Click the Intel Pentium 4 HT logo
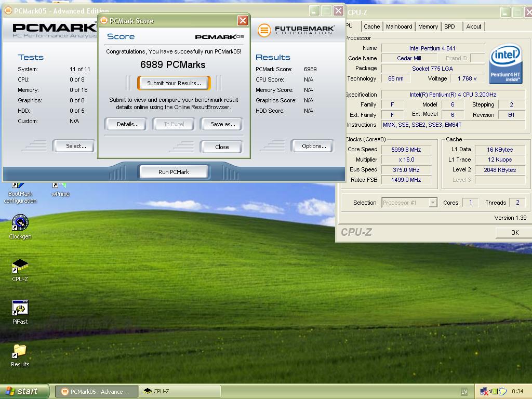This screenshot has height=399, width=532. coord(505,64)
